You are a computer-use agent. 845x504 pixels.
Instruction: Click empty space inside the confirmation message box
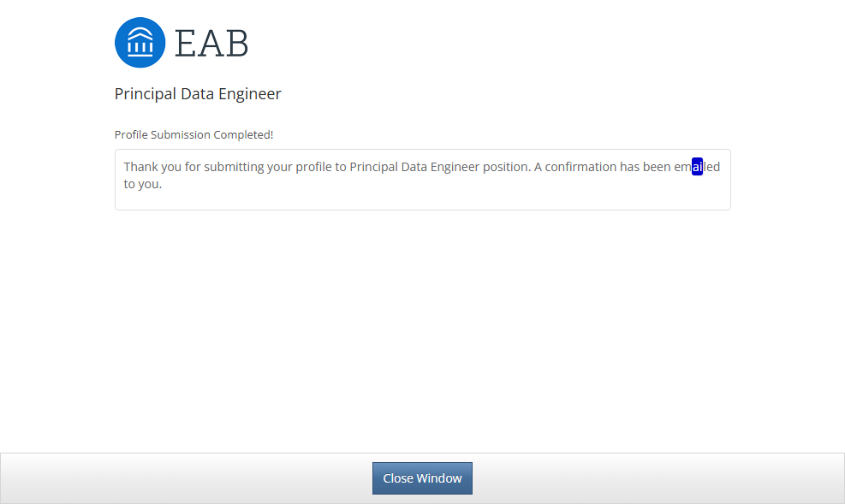[x=428, y=195]
